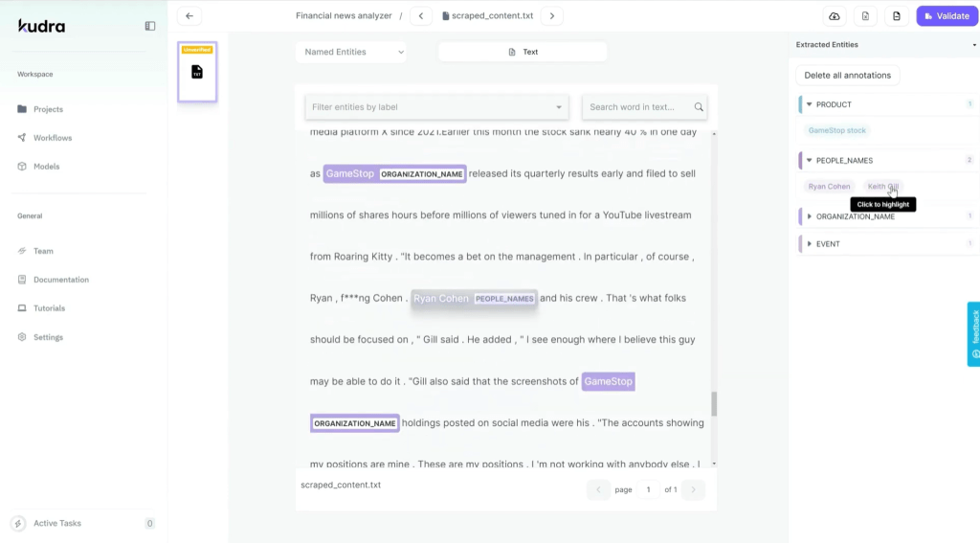The width and height of the screenshot is (980, 543).
Task: Highlight GameStop stock entity chip
Action: 836,130
